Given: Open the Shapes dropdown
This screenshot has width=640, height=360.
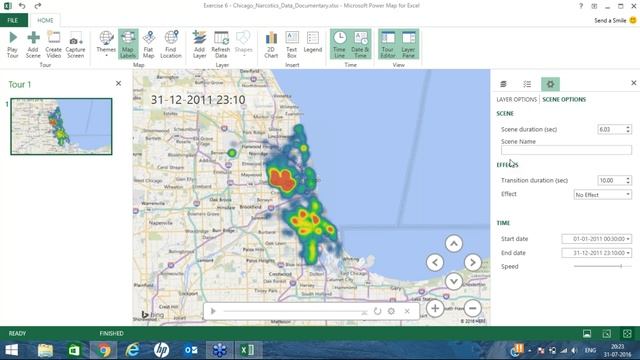Looking at the screenshot, I should (x=244, y=44).
